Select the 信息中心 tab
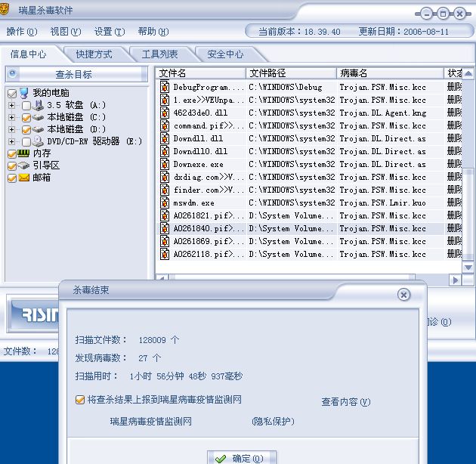This screenshot has width=476, height=464. coord(28,54)
